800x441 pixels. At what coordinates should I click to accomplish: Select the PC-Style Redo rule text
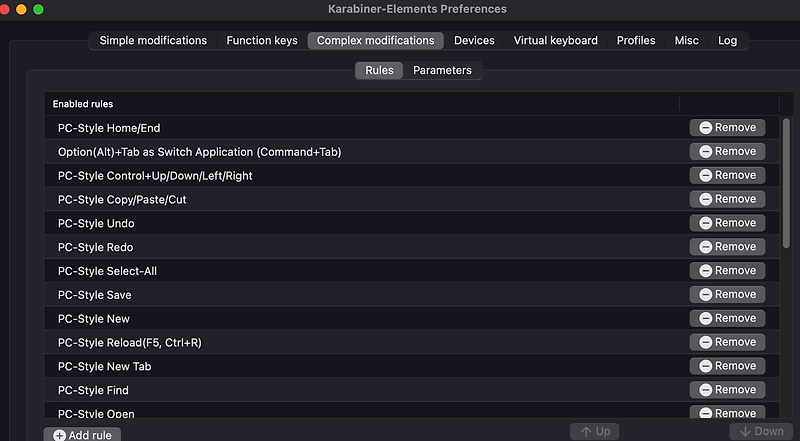tap(95, 248)
